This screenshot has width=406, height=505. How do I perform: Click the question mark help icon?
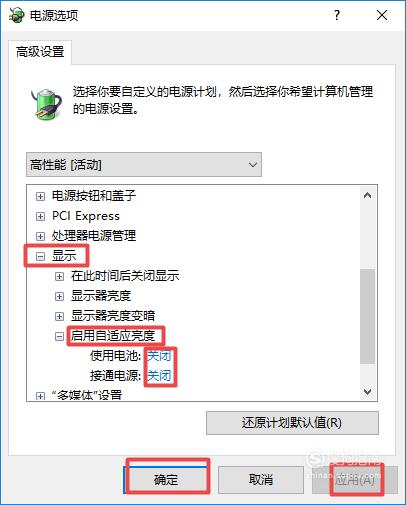[337, 15]
